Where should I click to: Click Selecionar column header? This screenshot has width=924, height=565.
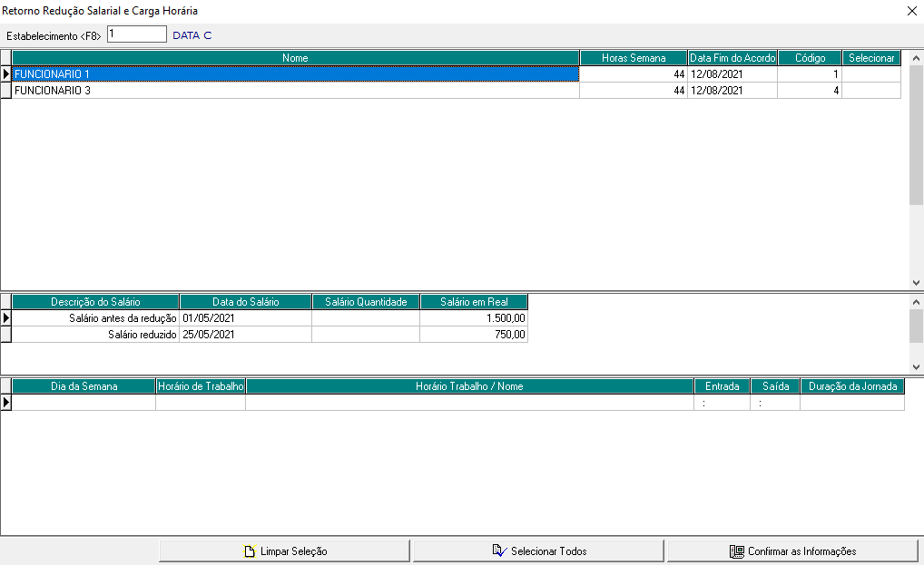[x=871, y=58]
